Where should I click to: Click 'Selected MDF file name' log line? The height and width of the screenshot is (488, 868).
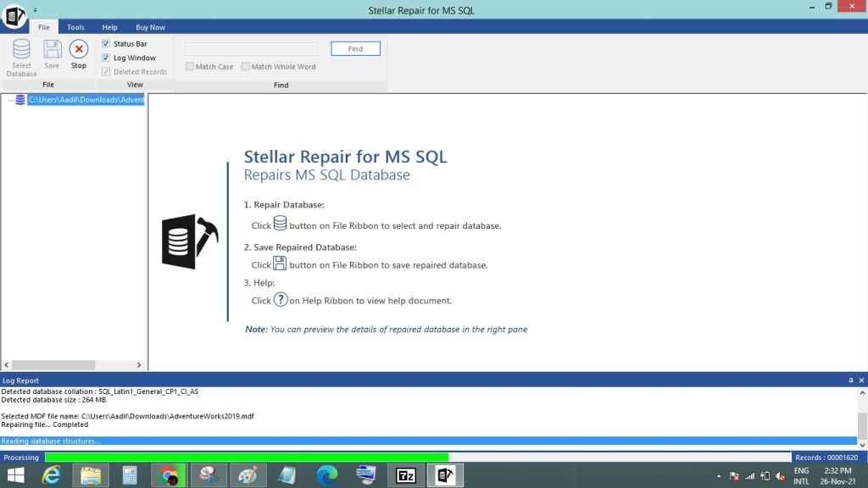click(x=127, y=416)
